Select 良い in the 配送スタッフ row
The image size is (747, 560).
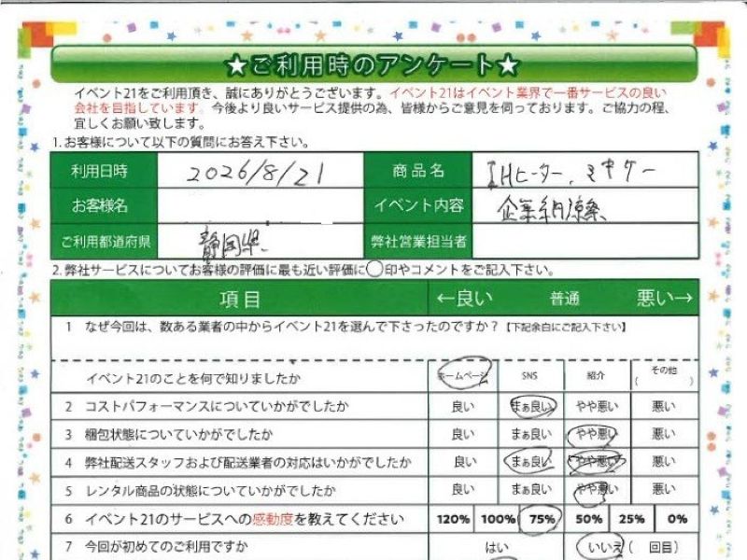pyautogui.click(x=464, y=462)
